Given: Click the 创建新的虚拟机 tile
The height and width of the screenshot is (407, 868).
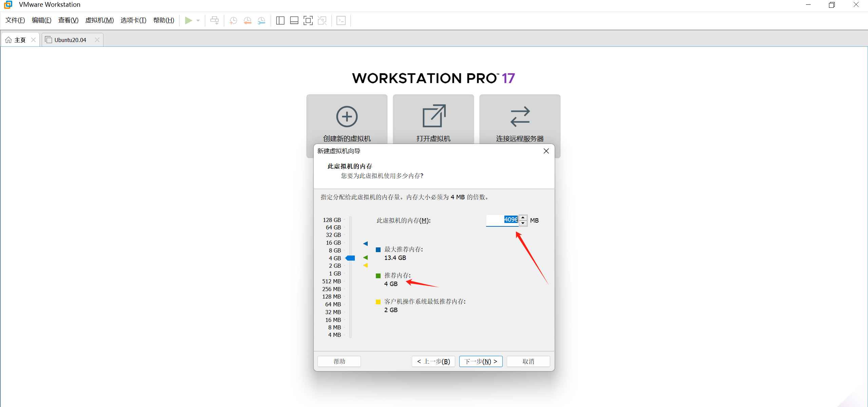Looking at the screenshot, I should point(347,119).
